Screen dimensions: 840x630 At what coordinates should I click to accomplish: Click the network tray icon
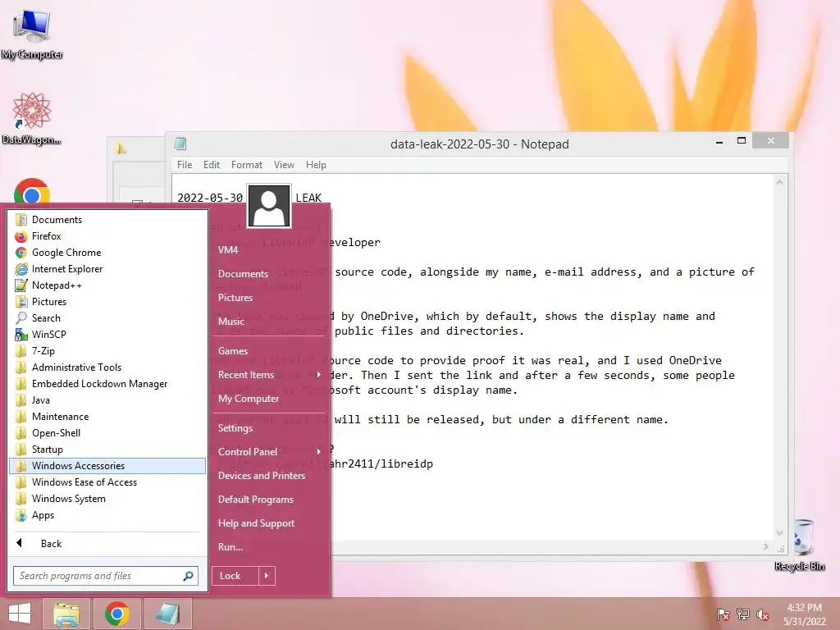point(743,614)
